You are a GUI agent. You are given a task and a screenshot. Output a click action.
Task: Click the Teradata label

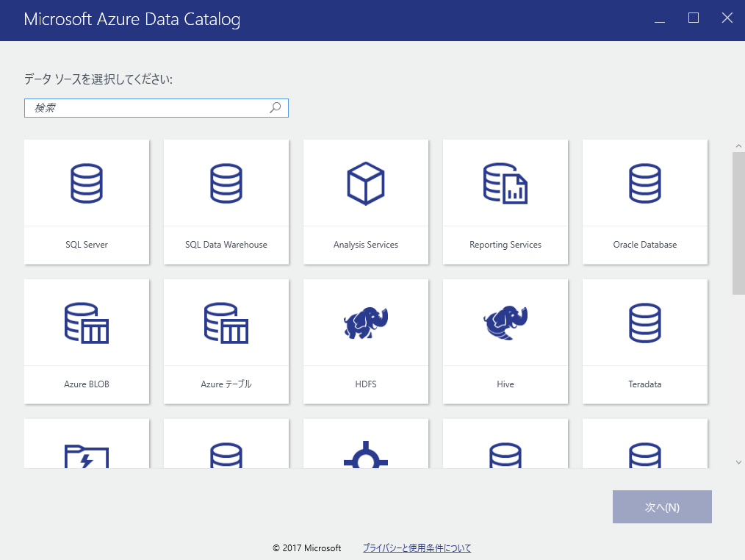click(x=645, y=384)
